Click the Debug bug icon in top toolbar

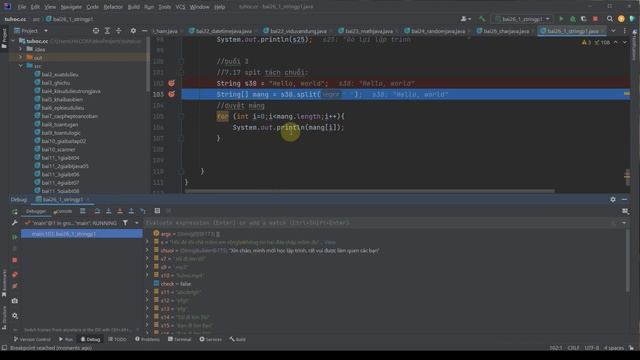click(x=573, y=19)
